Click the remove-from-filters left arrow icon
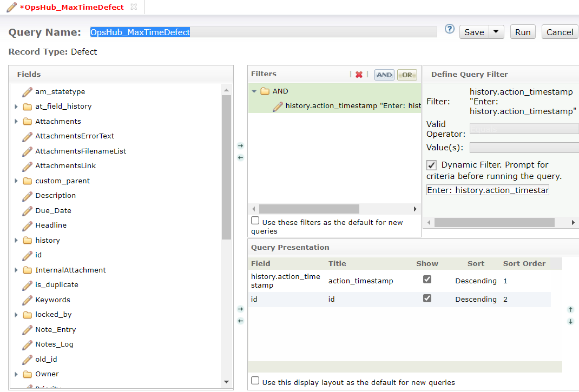Screen dimensions: 579x392 241,158
